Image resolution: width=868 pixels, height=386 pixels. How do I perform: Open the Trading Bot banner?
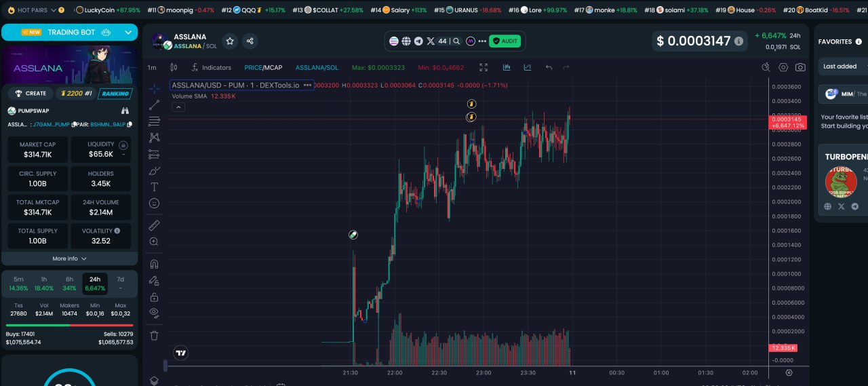(x=69, y=33)
